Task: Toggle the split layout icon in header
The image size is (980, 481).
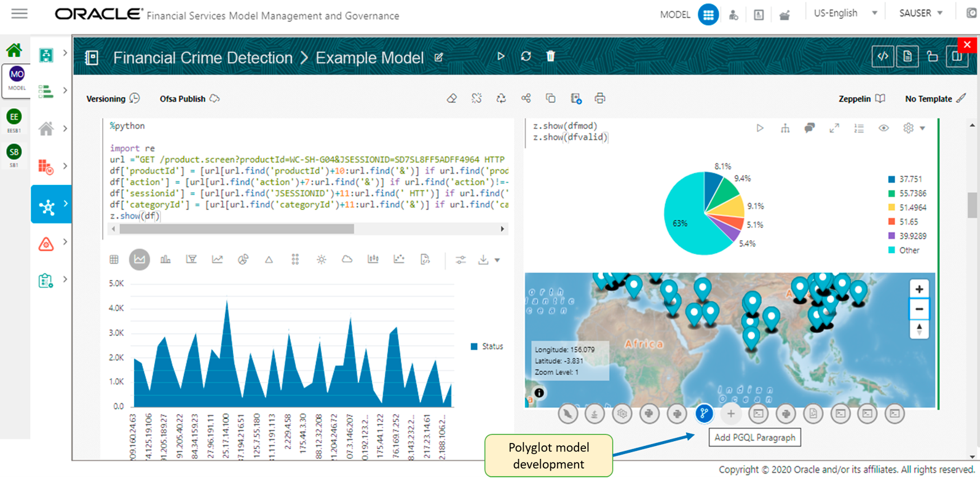Action: click(957, 57)
